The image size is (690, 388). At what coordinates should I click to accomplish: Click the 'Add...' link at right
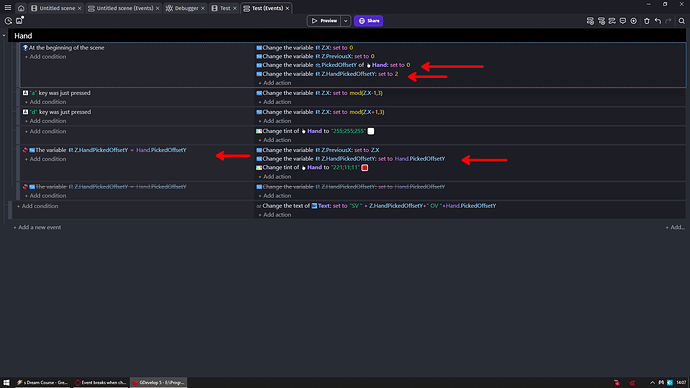(x=675, y=227)
